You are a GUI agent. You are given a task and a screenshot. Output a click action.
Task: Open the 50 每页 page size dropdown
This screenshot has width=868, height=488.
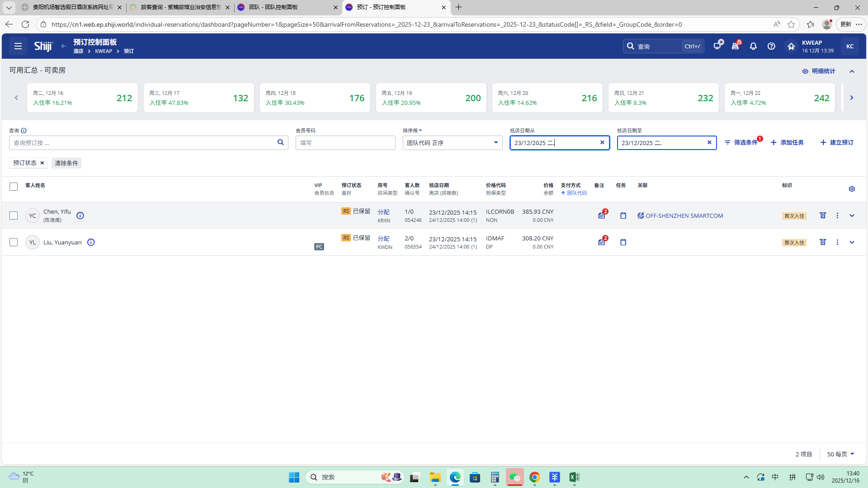(x=840, y=454)
